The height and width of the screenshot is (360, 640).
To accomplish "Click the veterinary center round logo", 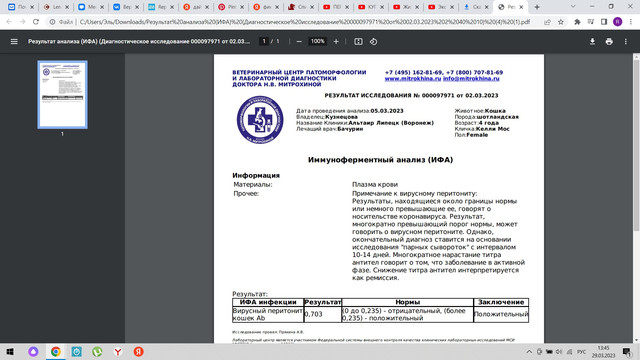I will (260, 120).
